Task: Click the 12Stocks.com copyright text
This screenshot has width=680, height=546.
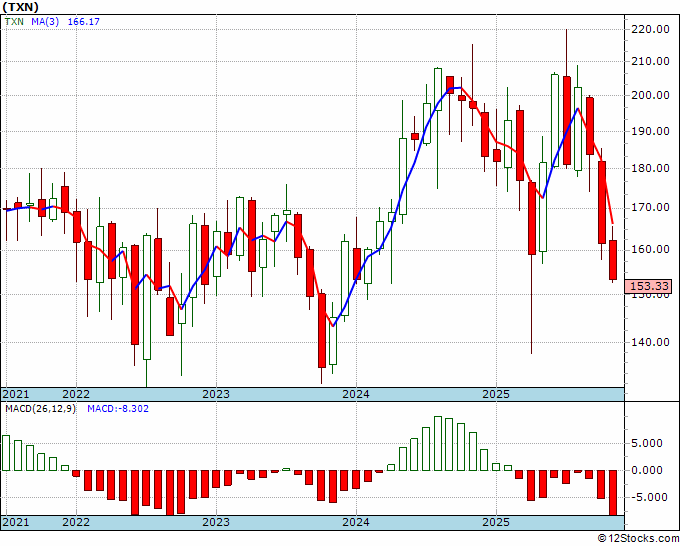Action: coord(638,539)
